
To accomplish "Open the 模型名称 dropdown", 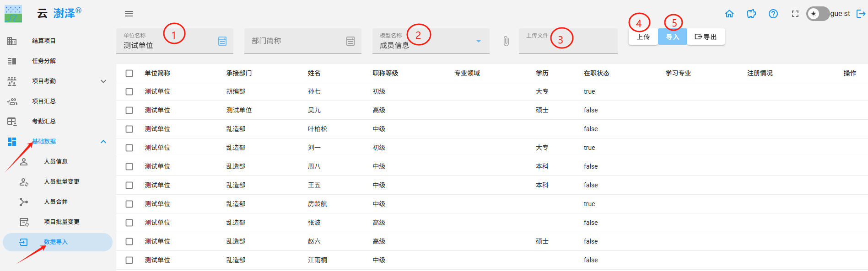I will tap(479, 41).
